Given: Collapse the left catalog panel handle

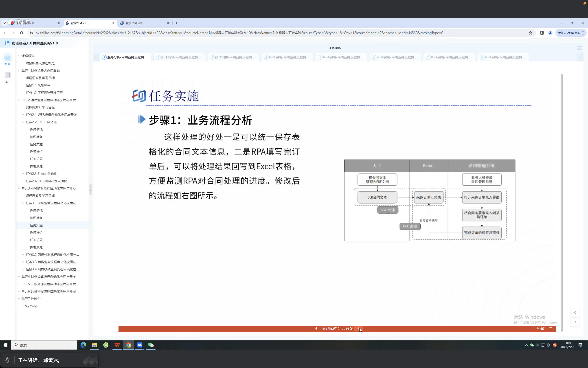Looking at the screenshot, I should pos(90,189).
